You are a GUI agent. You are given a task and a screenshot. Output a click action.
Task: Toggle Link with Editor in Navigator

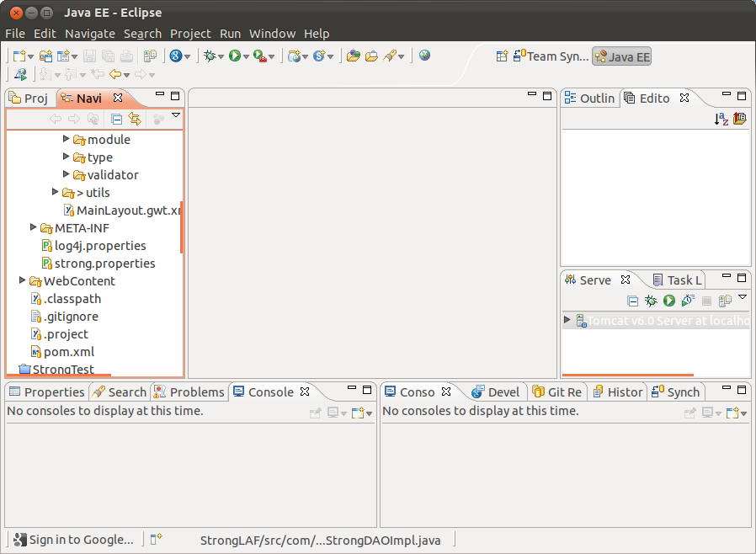click(134, 120)
